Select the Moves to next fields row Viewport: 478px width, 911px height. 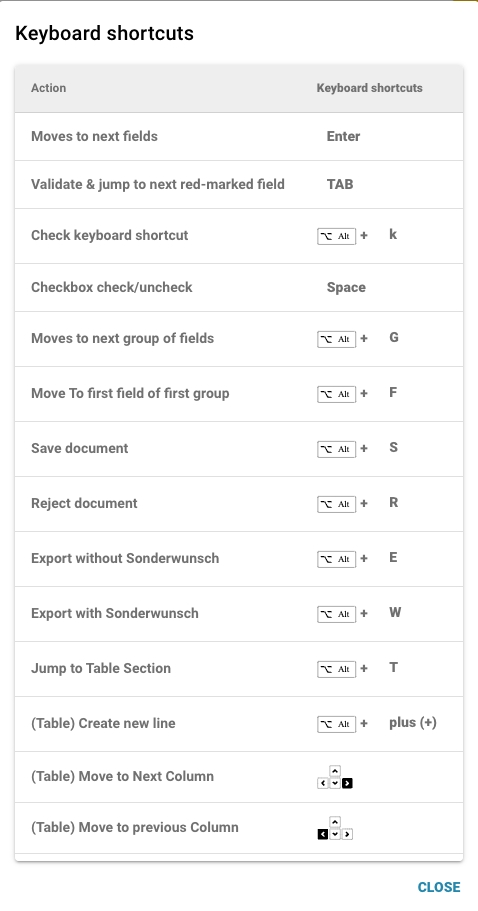point(239,137)
